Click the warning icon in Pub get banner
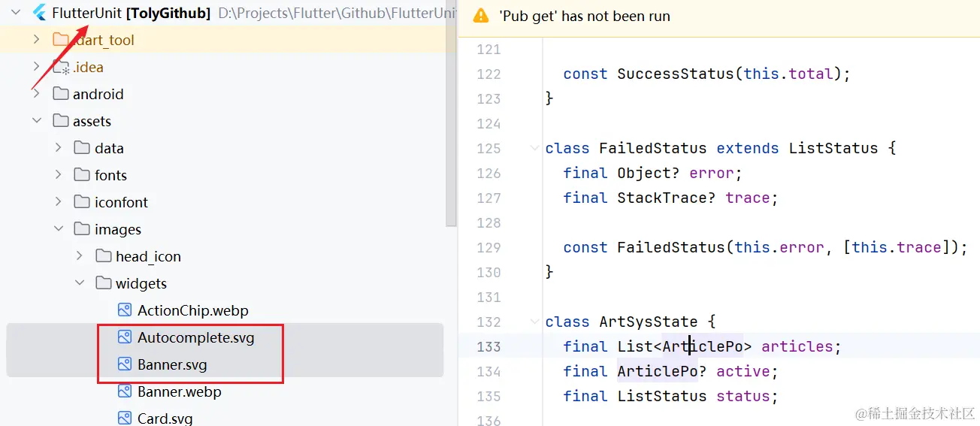 481,16
